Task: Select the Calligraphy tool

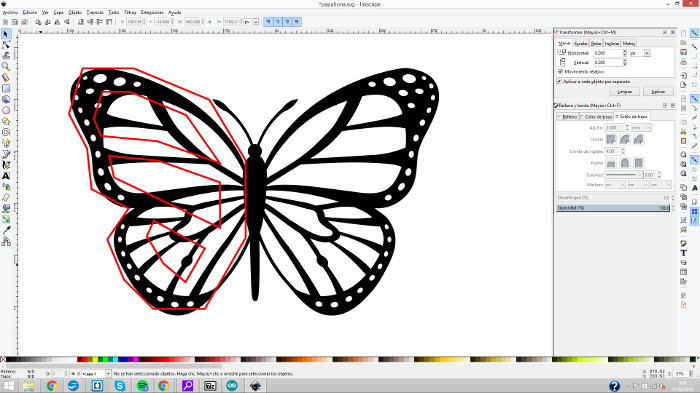Action: pyautogui.click(x=6, y=165)
